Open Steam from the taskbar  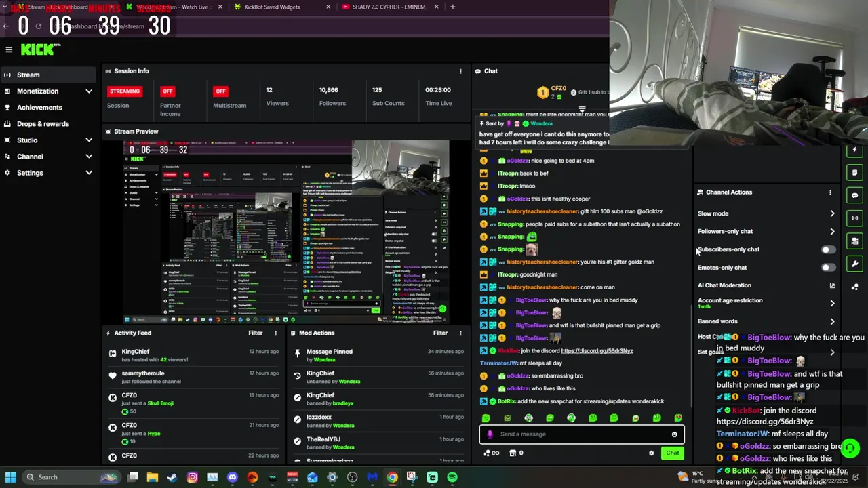click(x=172, y=477)
